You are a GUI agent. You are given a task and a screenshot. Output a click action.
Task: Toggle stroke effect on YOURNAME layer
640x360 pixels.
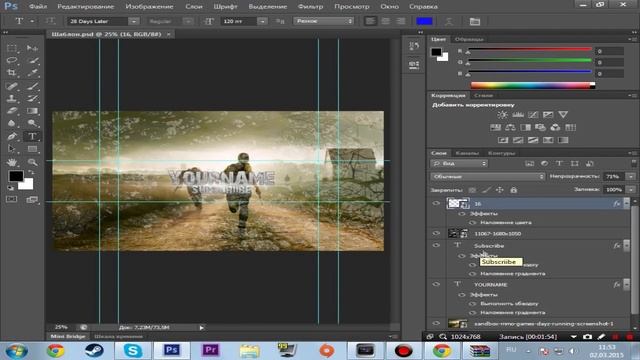click(473, 304)
